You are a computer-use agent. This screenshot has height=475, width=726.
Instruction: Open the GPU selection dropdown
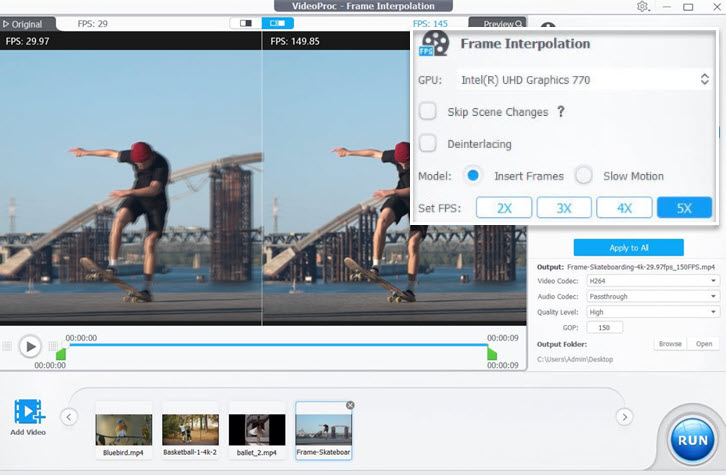[584, 79]
